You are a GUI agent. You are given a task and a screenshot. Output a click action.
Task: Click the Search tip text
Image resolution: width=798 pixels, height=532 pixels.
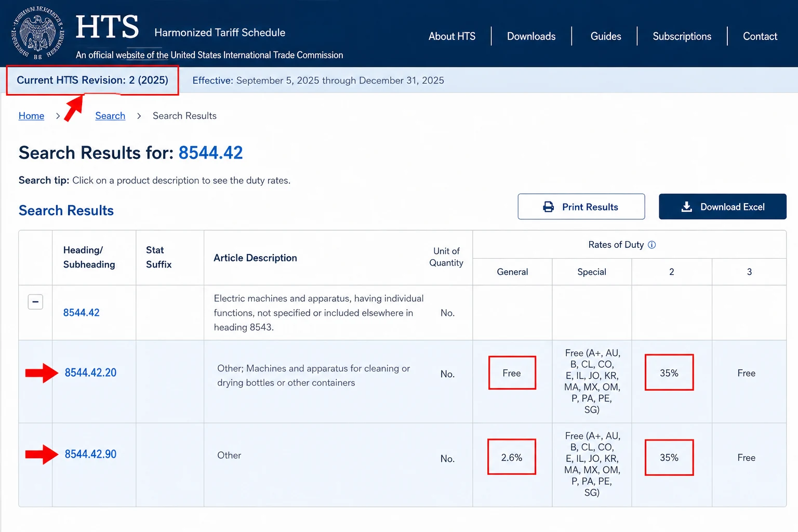154,180
